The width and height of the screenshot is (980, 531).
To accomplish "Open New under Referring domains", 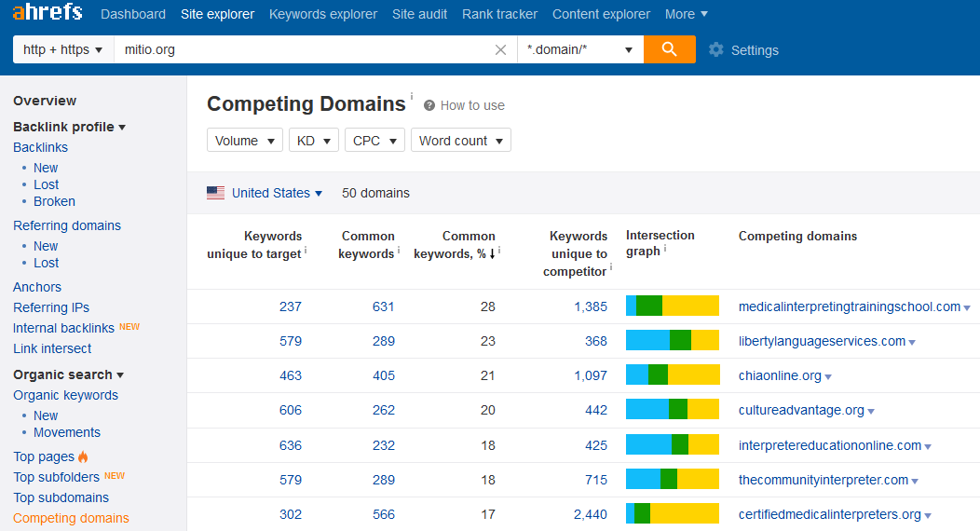I will pos(46,246).
